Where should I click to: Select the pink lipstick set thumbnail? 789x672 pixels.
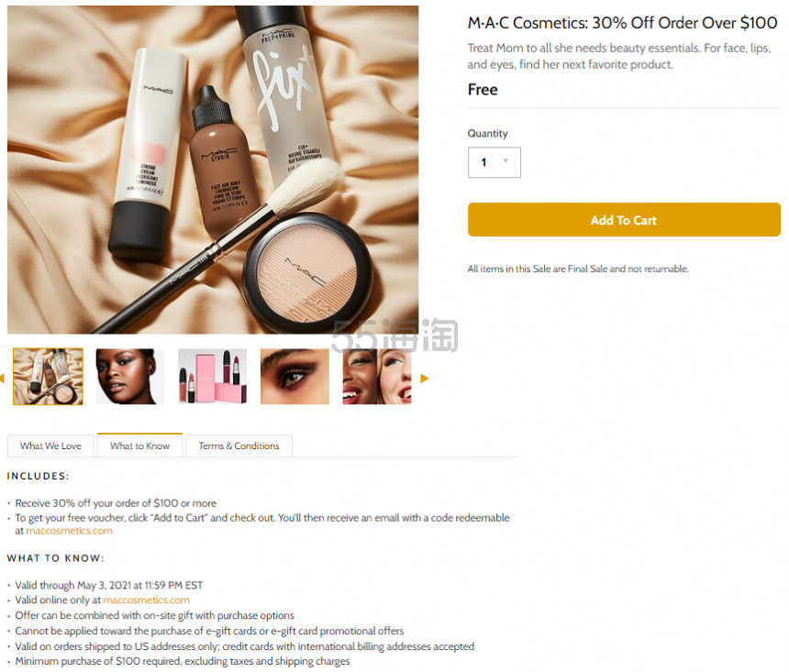212,376
